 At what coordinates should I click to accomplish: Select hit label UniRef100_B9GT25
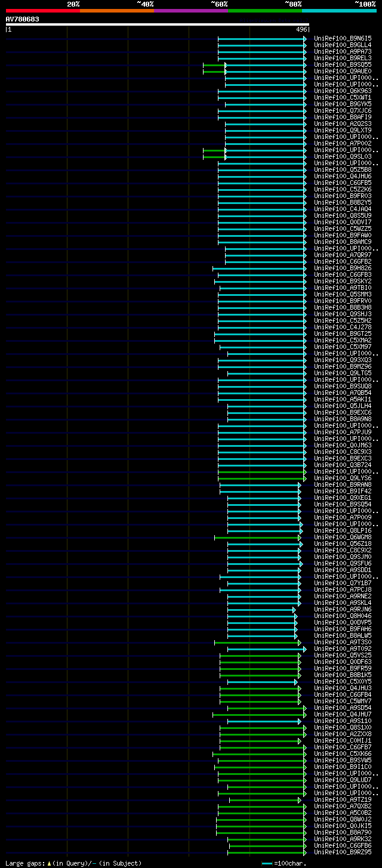point(343,333)
